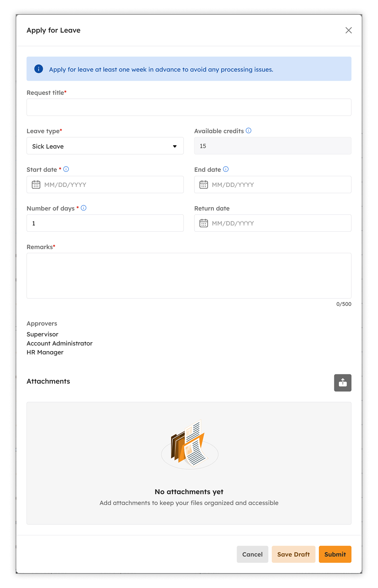Click the 'HR Manager' approver text
The image size is (378, 588).
click(x=45, y=352)
